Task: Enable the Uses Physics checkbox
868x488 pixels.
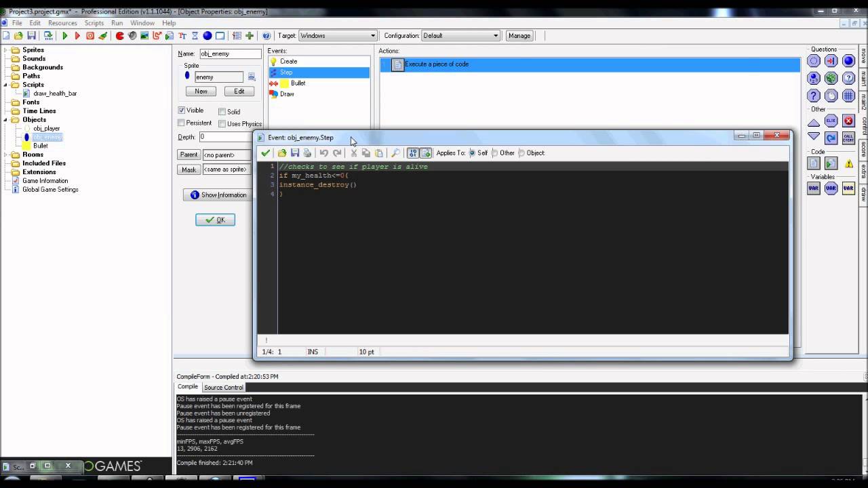Action: point(222,124)
